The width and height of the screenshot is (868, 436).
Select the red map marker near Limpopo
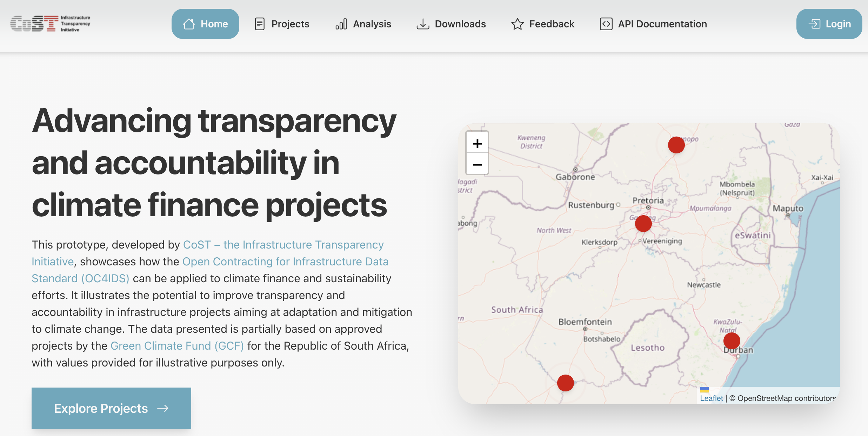click(x=676, y=145)
